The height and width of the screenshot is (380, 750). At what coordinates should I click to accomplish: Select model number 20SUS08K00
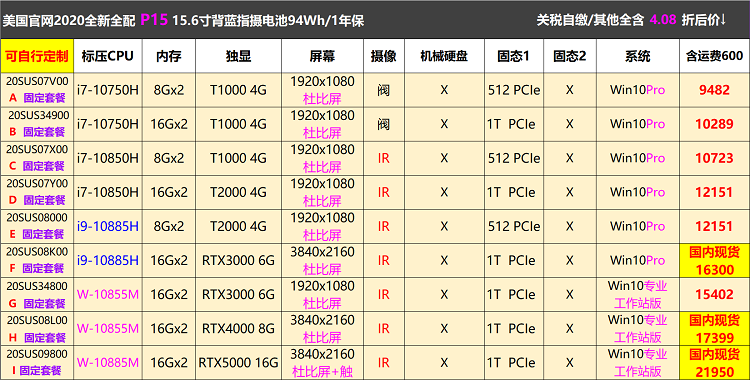click(37, 252)
